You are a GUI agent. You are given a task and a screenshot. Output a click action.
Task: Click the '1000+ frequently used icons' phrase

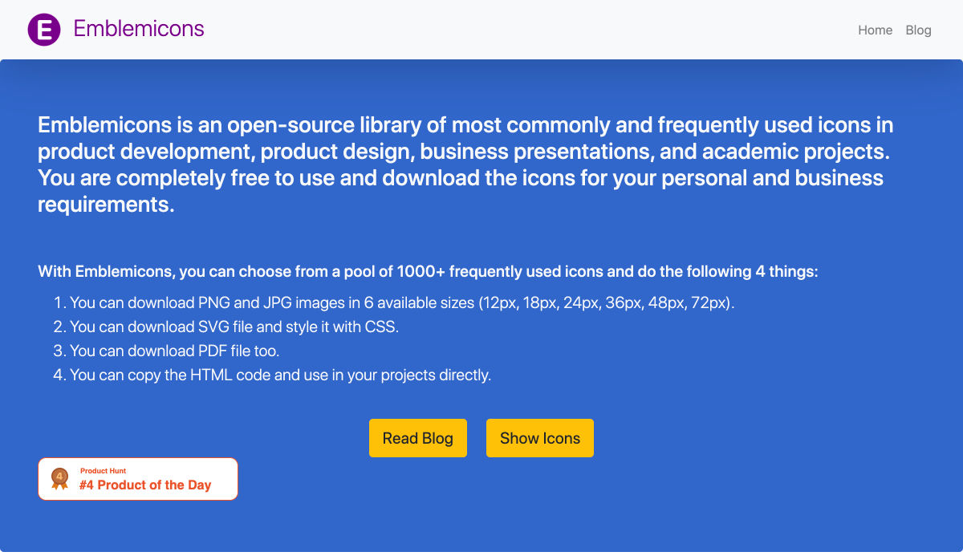click(498, 271)
